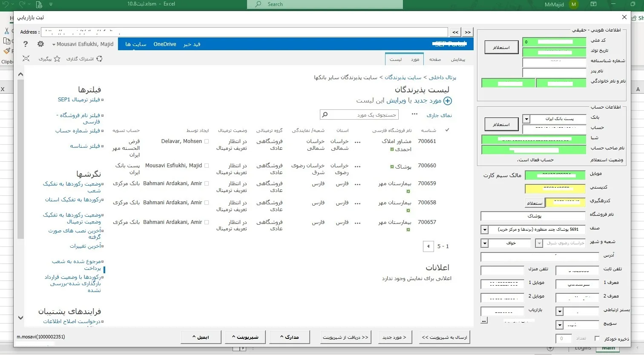Toggle the auto-save checkbox
The width and height of the screenshot is (644, 355).
coord(597,338)
